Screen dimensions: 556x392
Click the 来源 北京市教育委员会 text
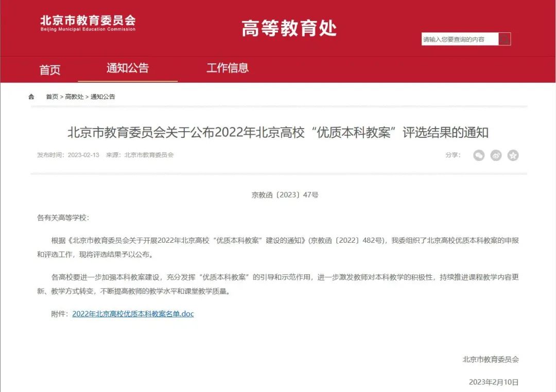pyautogui.click(x=140, y=155)
